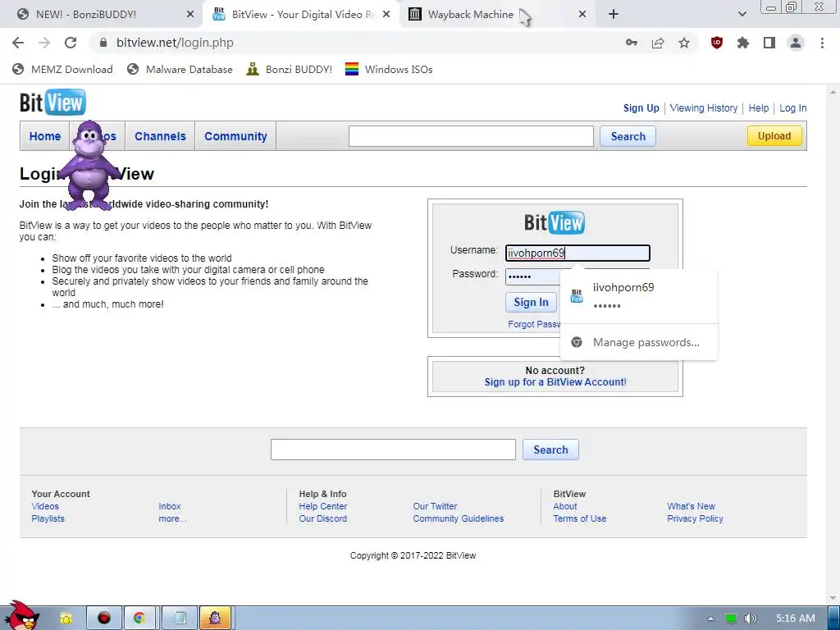Open a new browser tab
The width and height of the screenshot is (840, 630).
tap(614, 15)
